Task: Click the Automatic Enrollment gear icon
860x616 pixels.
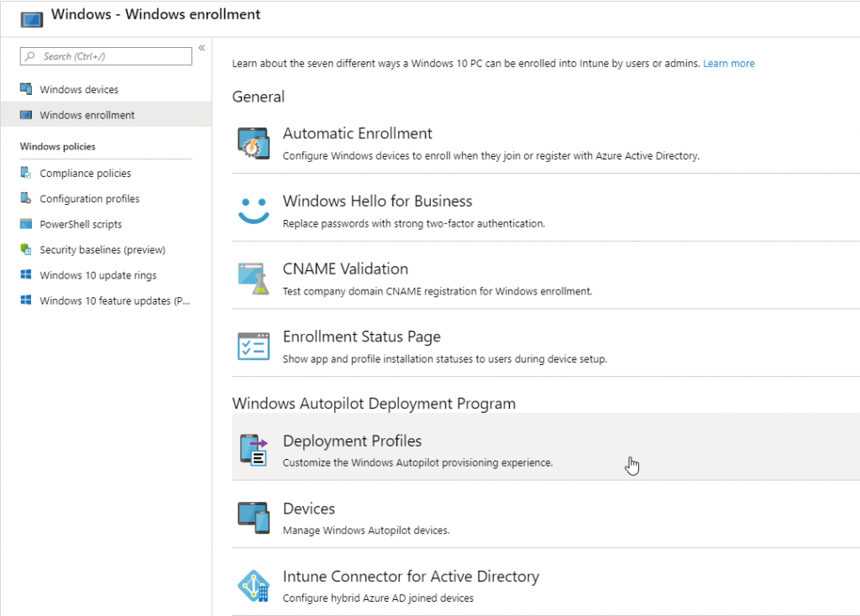Action: (x=254, y=143)
